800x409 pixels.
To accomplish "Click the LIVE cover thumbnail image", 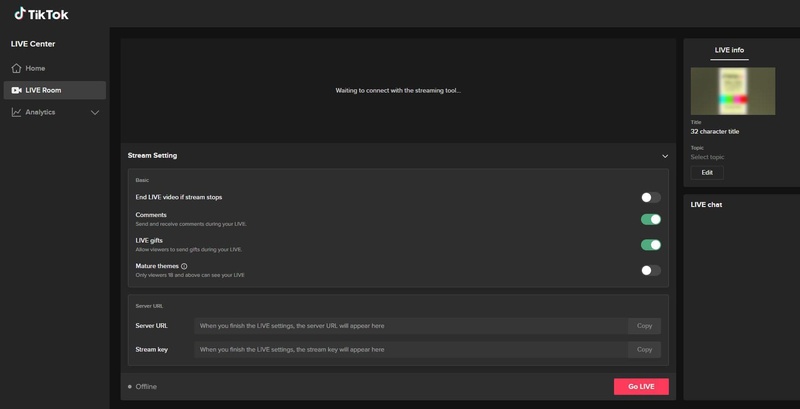I will click(733, 91).
